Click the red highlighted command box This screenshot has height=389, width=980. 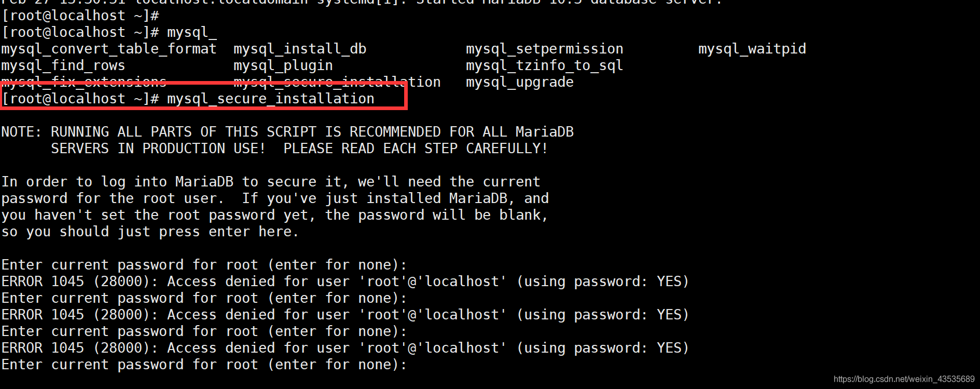click(x=204, y=96)
